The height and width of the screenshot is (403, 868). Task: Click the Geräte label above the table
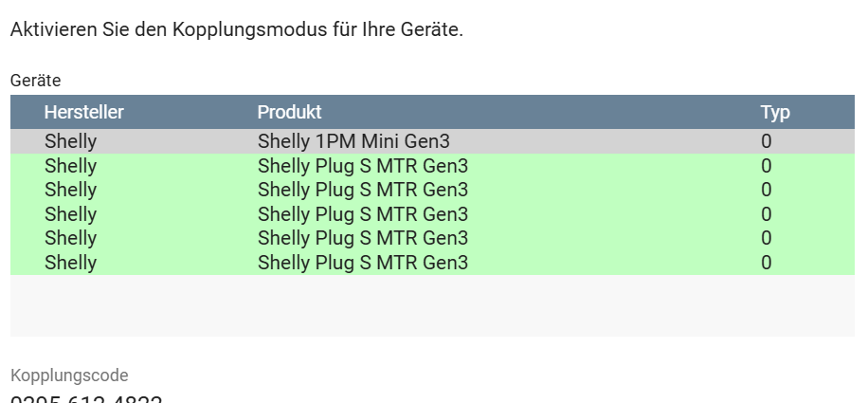[35, 82]
